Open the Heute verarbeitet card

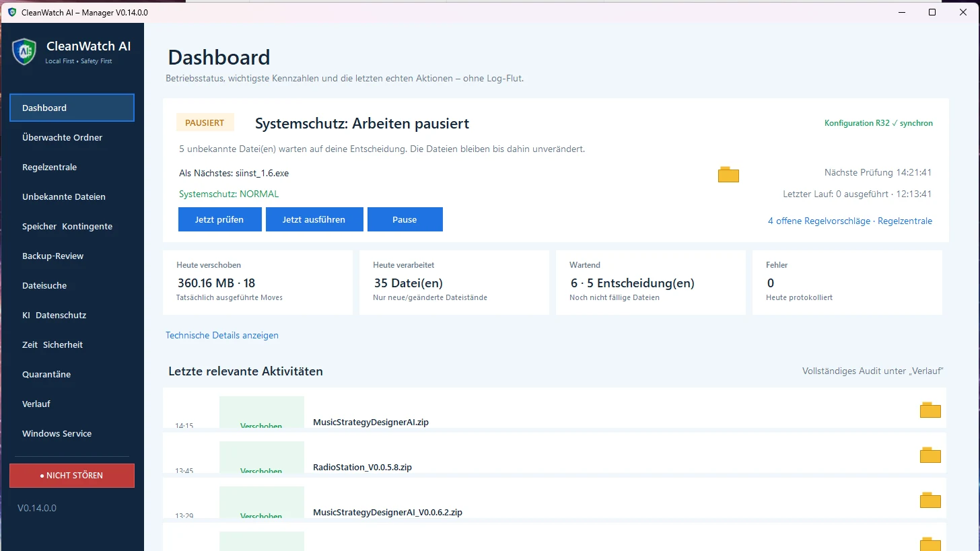[x=454, y=283]
